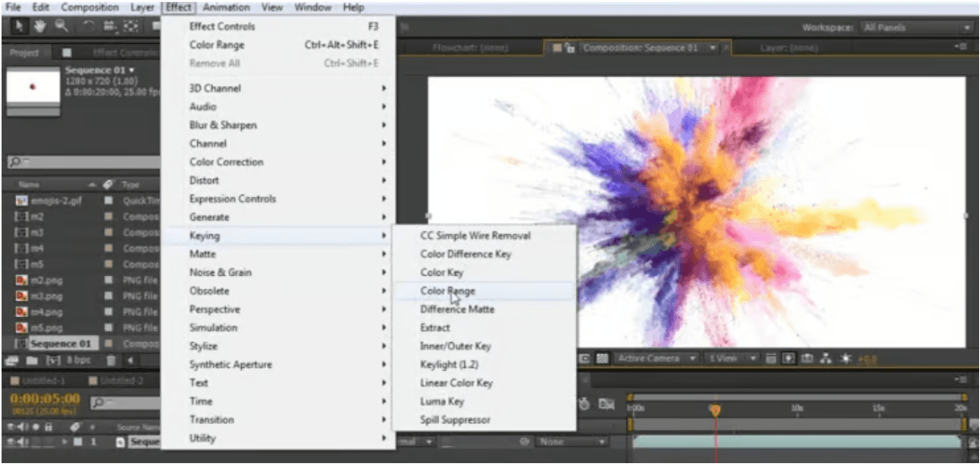The height and width of the screenshot is (464, 980).
Task: Open the Workspace All Panels dropdown
Action: pos(913,28)
